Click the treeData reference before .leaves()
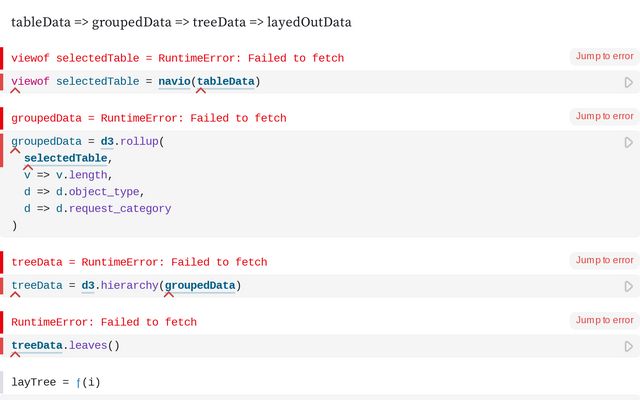The height and width of the screenshot is (400, 640). (36, 346)
